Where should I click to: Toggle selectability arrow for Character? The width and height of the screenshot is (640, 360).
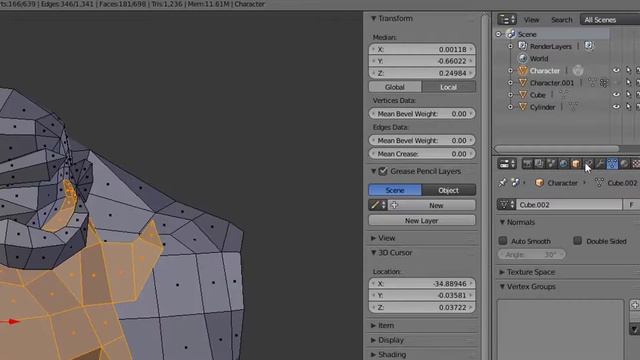pyautogui.click(x=628, y=70)
